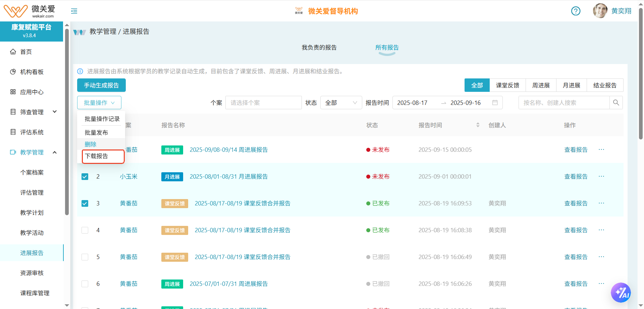Viewport: 644px width, 309px height.
Task: Switch to the 我负责的报告 tab
Action: pyautogui.click(x=319, y=47)
